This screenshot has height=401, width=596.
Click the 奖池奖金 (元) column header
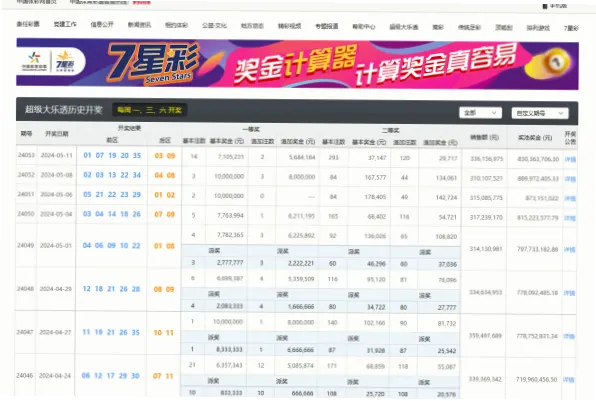click(x=535, y=138)
